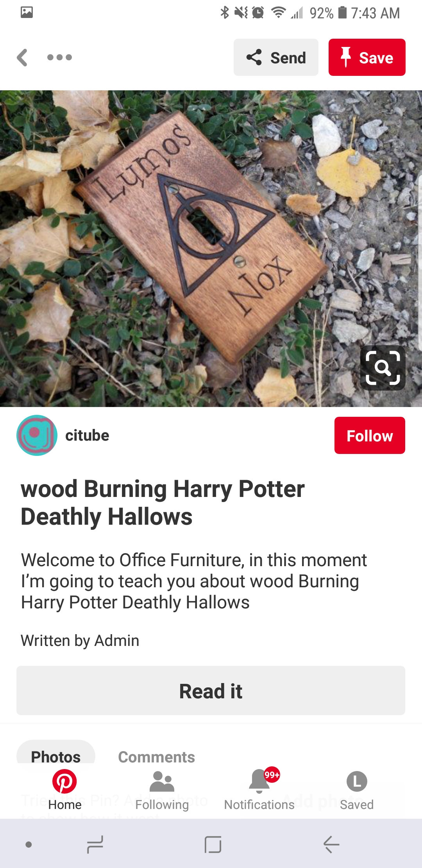422x868 pixels.
Task: Click the Read it button
Action: click(x=211, y=690)
